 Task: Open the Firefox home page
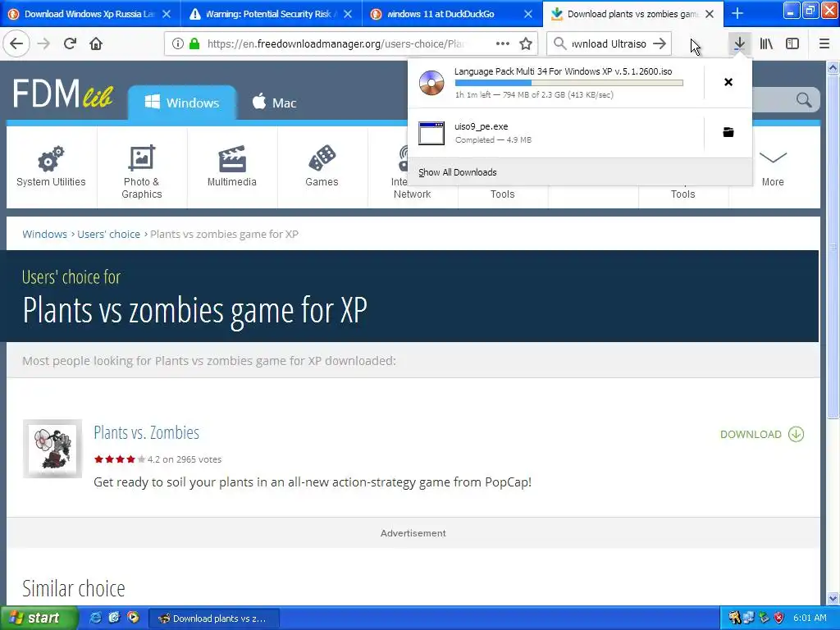[96, 43]
